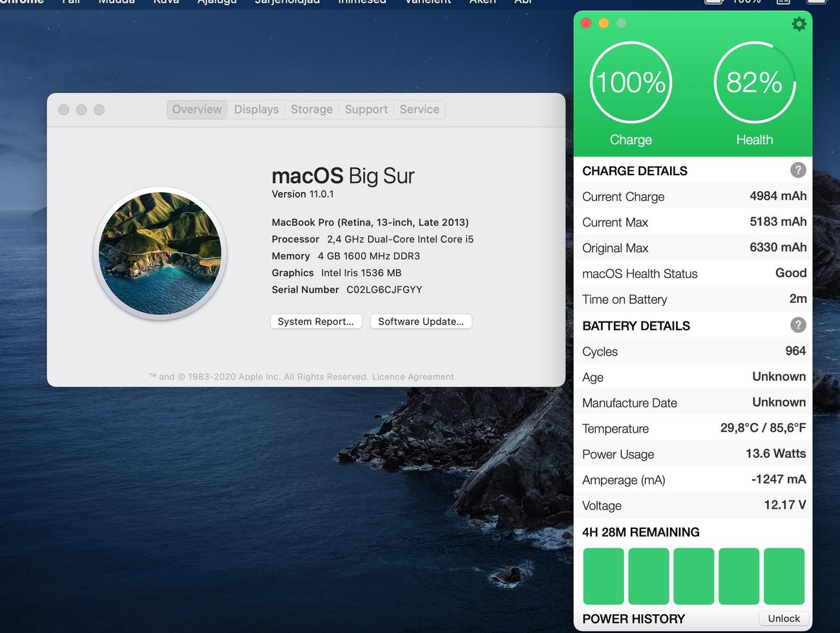
Task: Click the Unlock button beside Power History
Action: (784, 619)
